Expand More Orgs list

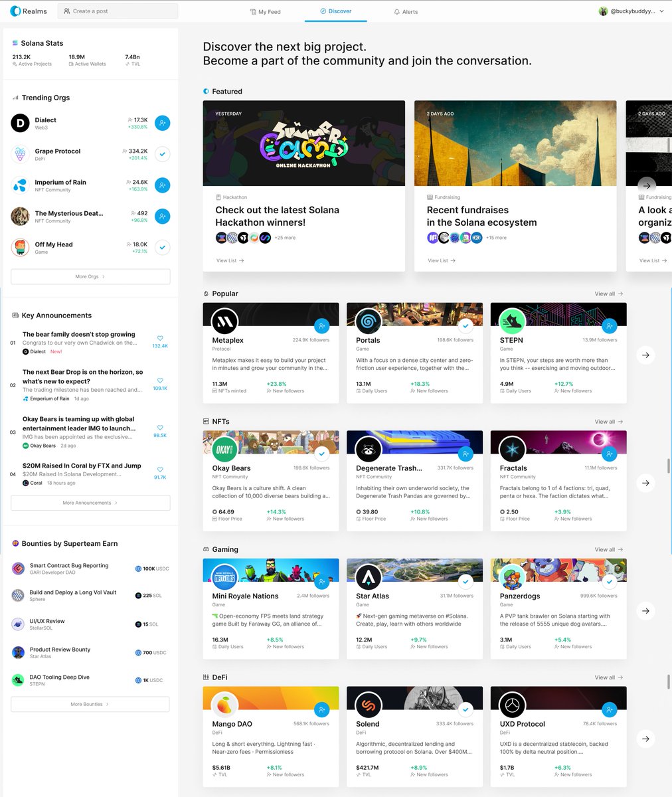tap(90, 276)
